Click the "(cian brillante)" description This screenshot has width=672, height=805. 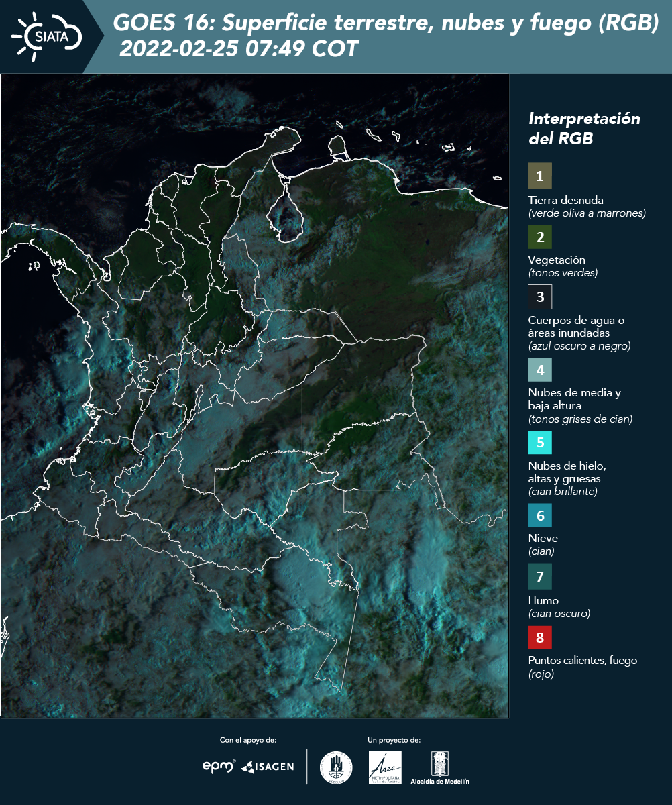coord(563,492)
